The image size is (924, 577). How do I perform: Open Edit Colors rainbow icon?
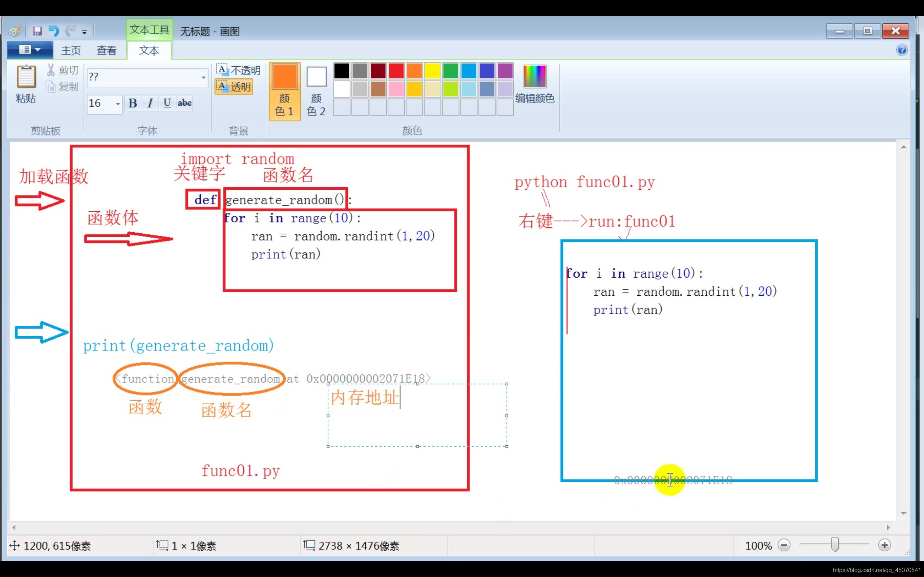pyautogui.click(x=534, y=77)
